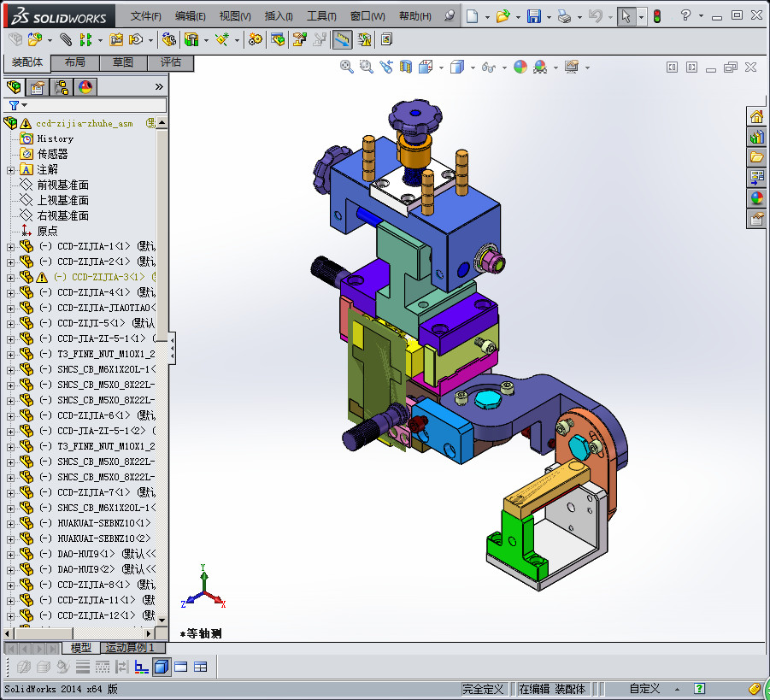Screen dimensions: 770x700
Task: Open Custom Properties icon in task pane
Action: click(756, 218)
